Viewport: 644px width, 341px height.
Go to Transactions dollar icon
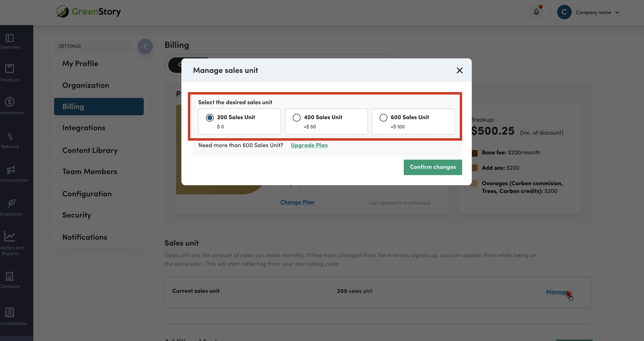click(9, 102)
